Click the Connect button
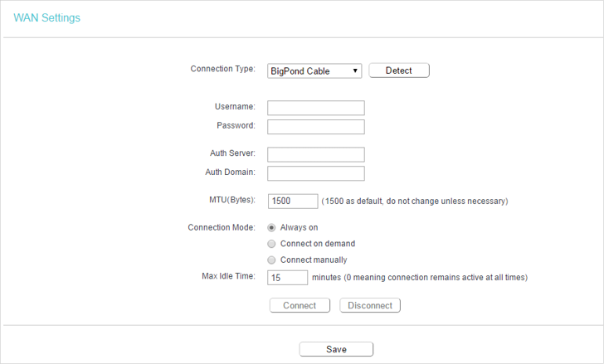 pos(300,305)
